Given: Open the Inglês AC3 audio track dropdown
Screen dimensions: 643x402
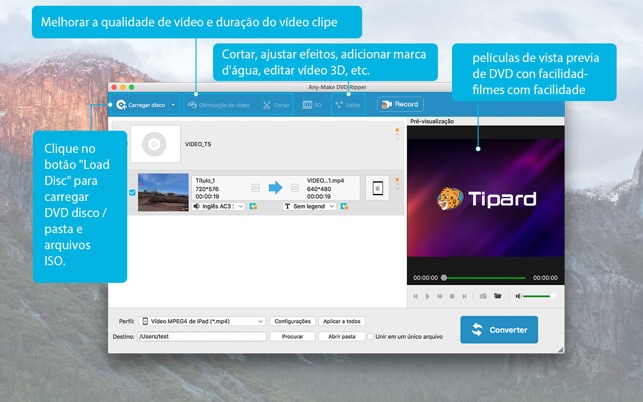Looking at the screenshot, I should (x=218, y=206).
